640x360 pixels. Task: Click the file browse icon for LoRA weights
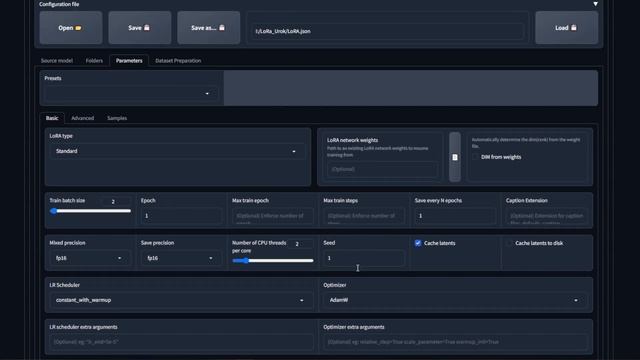click(455, 157)
